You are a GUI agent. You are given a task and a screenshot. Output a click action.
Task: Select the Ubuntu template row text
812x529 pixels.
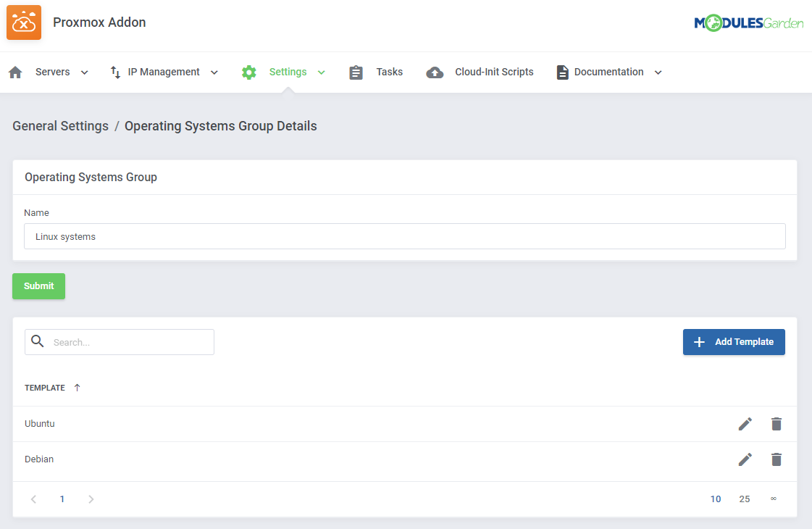(39, 424)
